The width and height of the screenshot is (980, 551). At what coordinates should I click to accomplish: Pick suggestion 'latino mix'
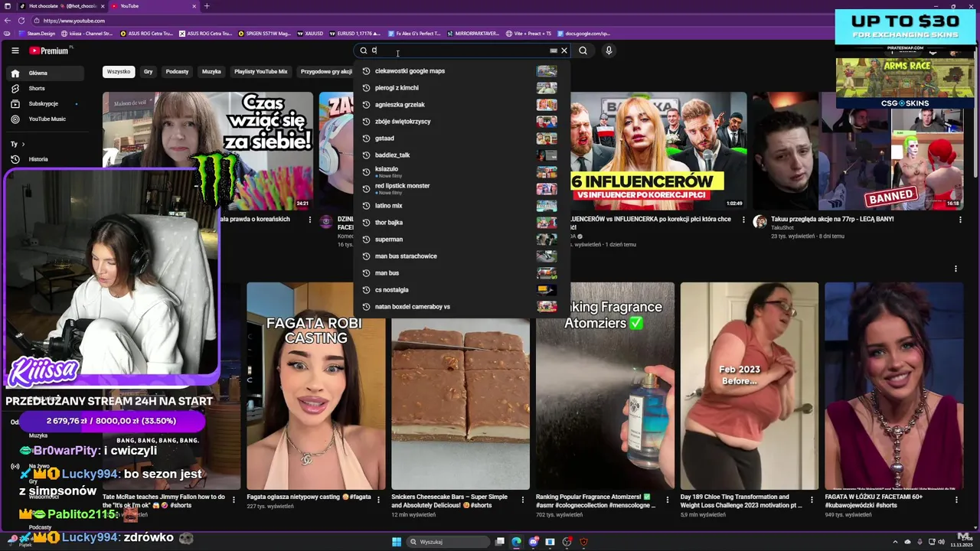pyautogui.click(x=462, y=206)
